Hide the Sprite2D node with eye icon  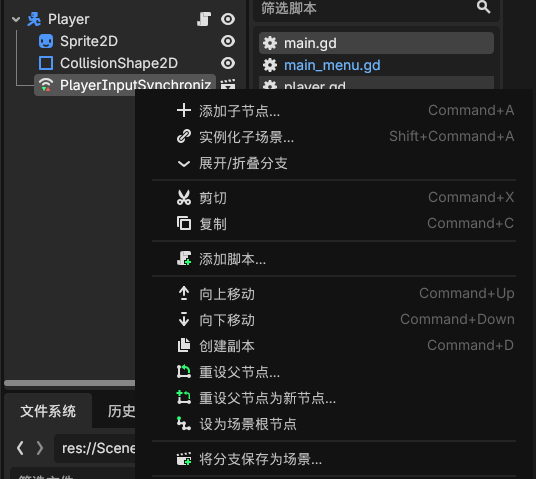click(228, 41)
